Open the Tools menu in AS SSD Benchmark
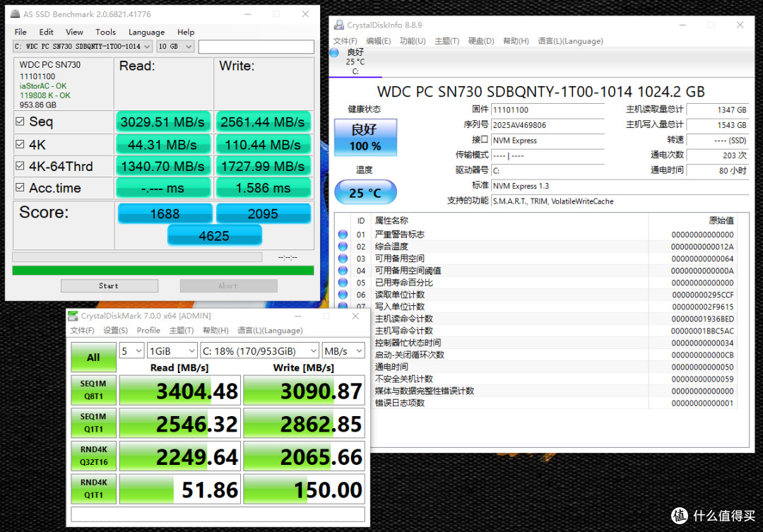The width and height of the screenshot is (763, 532). 105,32
